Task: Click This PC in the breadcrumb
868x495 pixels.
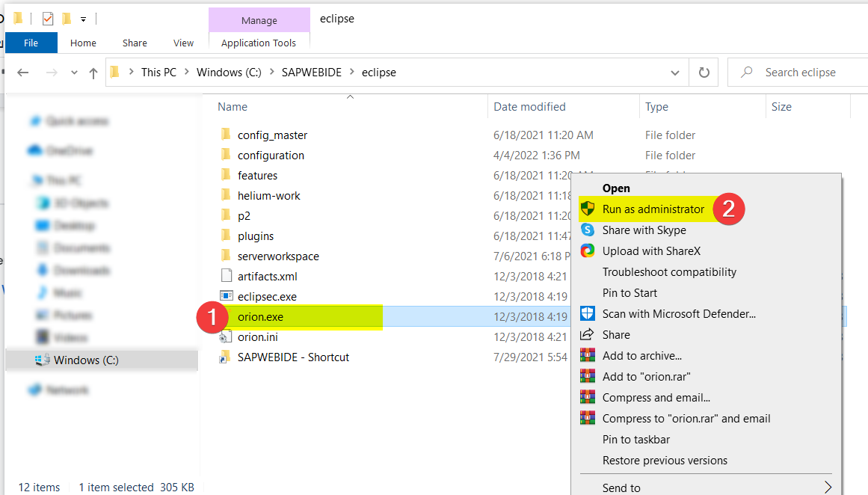Action: [159, 73]
